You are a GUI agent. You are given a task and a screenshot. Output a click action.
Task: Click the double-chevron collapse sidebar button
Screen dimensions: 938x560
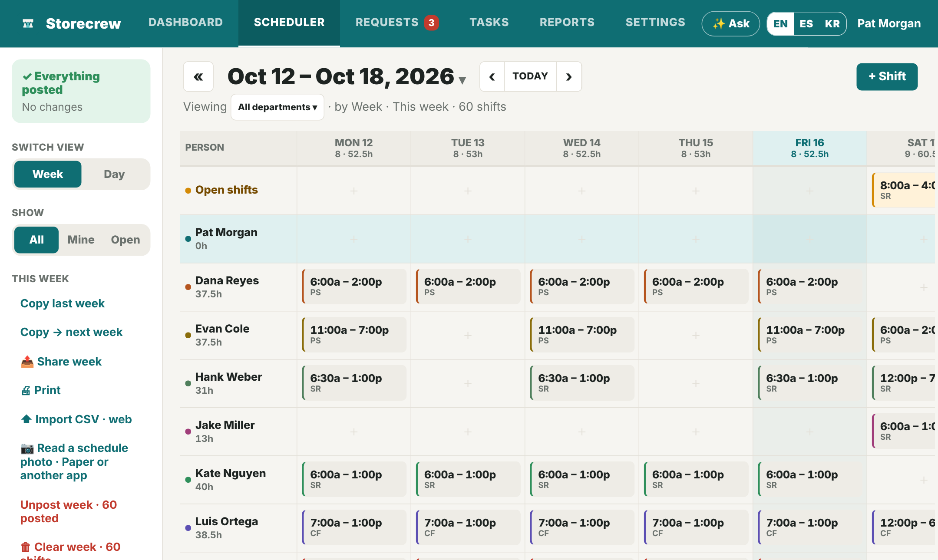[x=198, y=77]
